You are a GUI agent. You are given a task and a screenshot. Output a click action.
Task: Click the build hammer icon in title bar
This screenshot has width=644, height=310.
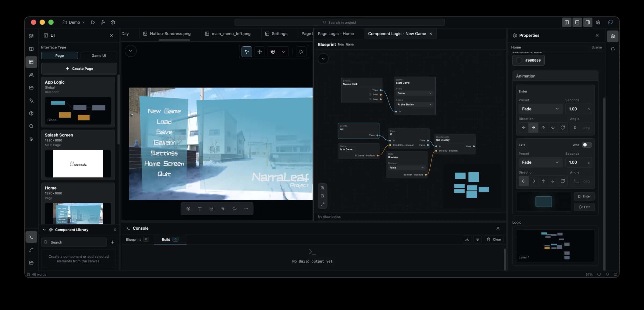tap(103, 22)
